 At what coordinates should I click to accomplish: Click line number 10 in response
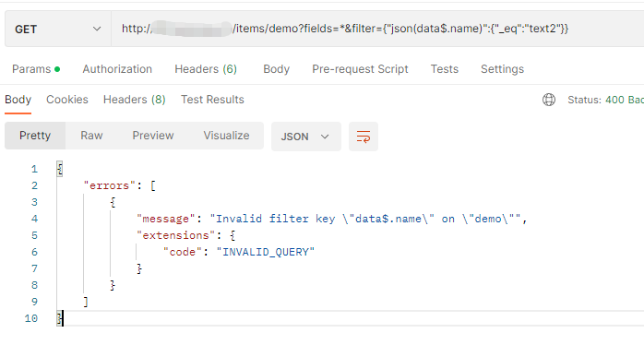[x=31, y=318]
